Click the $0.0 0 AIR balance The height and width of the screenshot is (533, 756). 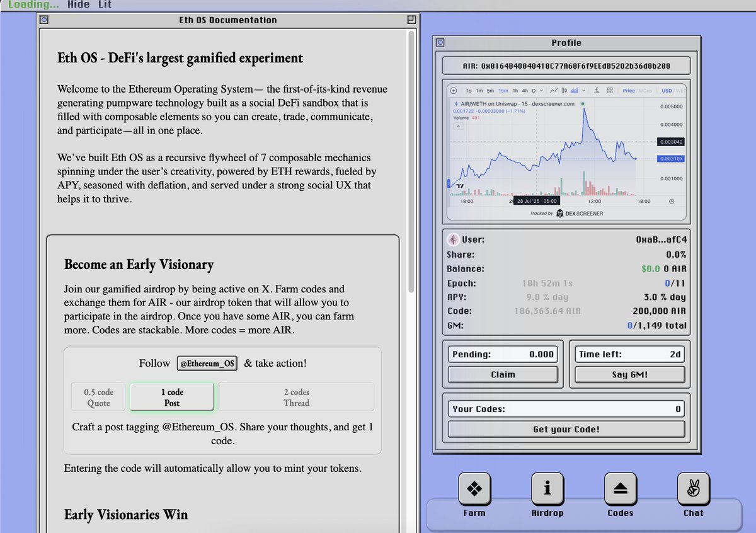[664, 269]
